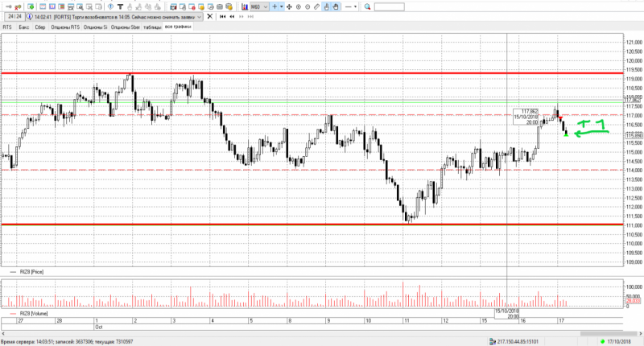The image size is (644, 346).
Task: Click the 115,890 current price label
Action: (x=634, y=135)
